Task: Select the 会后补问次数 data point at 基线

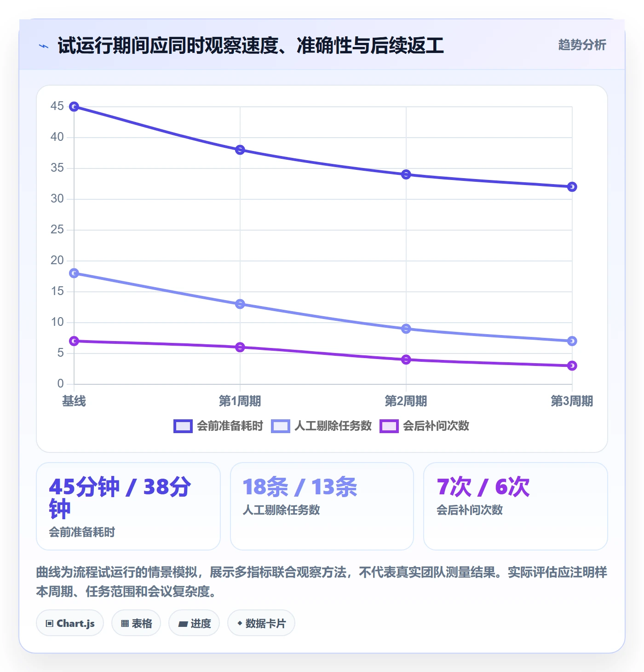Action: click(74, 341)
